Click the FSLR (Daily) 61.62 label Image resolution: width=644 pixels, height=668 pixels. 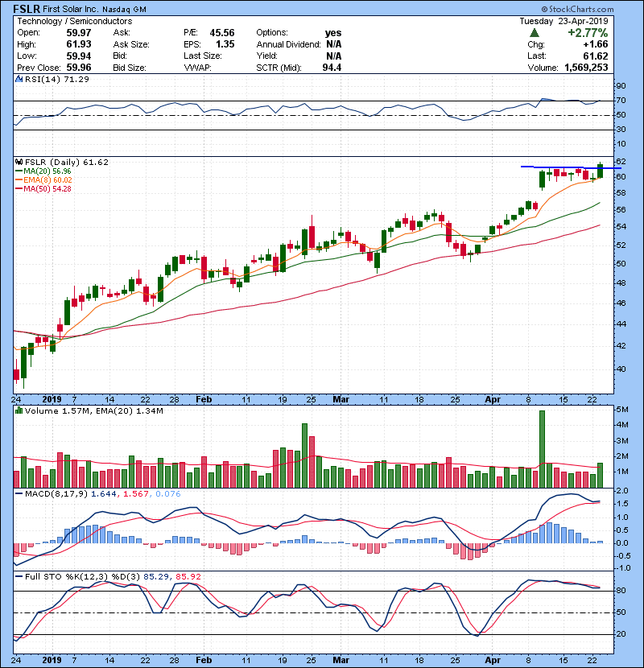pos(67,162)
